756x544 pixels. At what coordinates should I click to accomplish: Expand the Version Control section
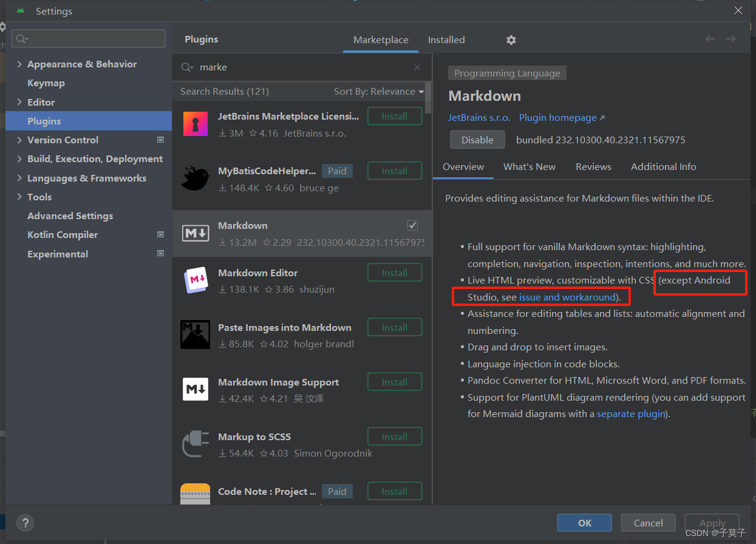pyautogui.click(x=19, y=140)
